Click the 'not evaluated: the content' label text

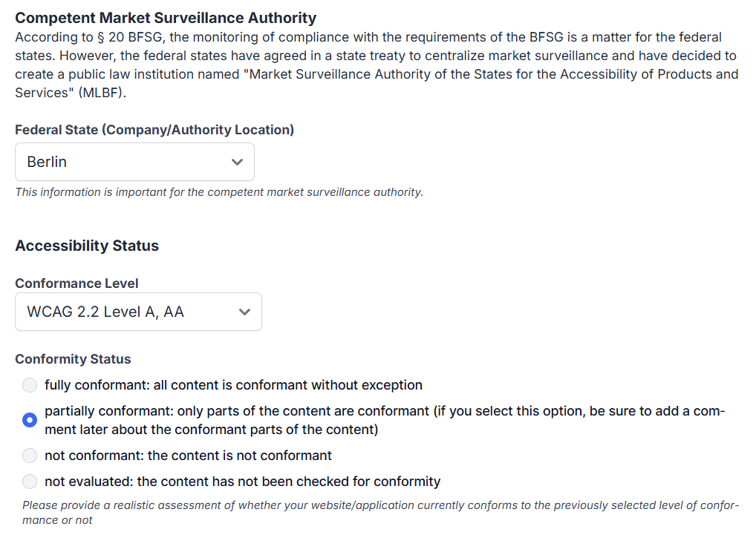tap(242, 482)
